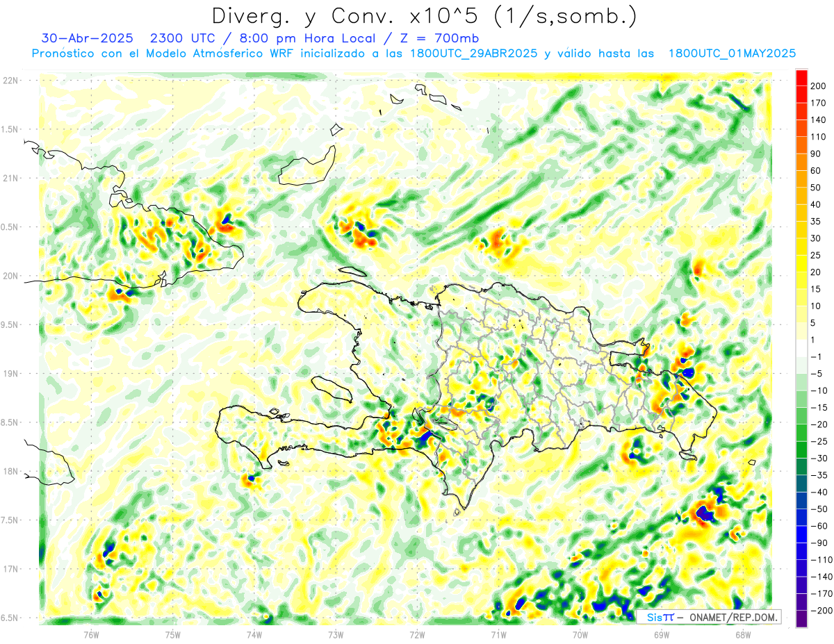Click the '-200' colorbar label

coord(823,610)
